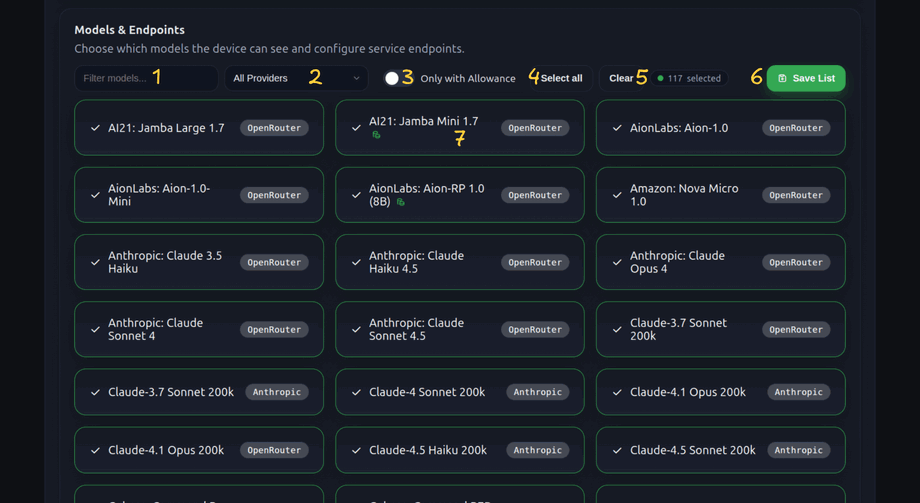The height and width of the screenshot is (503, 920).
Task: Click the Claude-4.1 Opus 200k Anthropic card
Action: (x=720, y=392)
